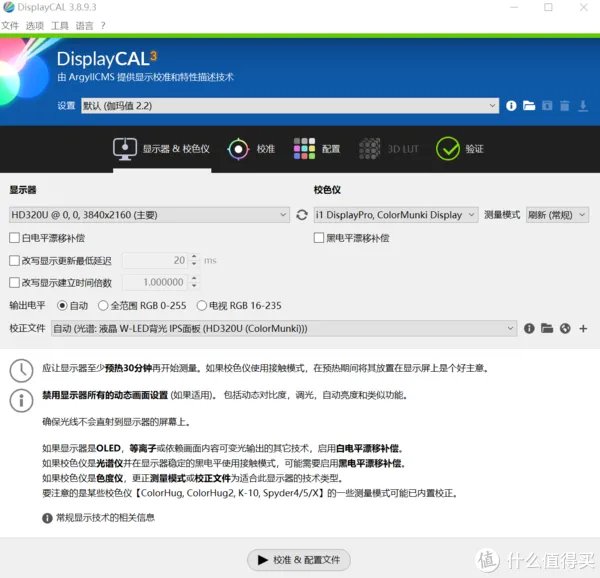
Task: Open 文件 menu
Action: [10, 26]
